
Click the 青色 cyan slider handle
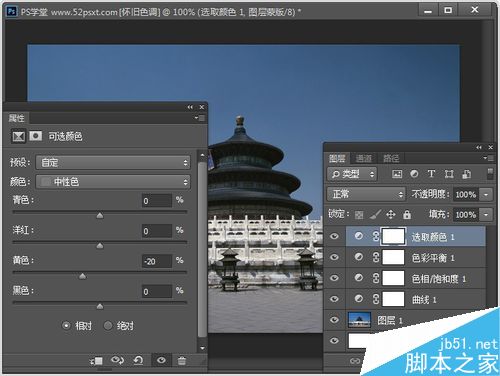coord(100,216)
